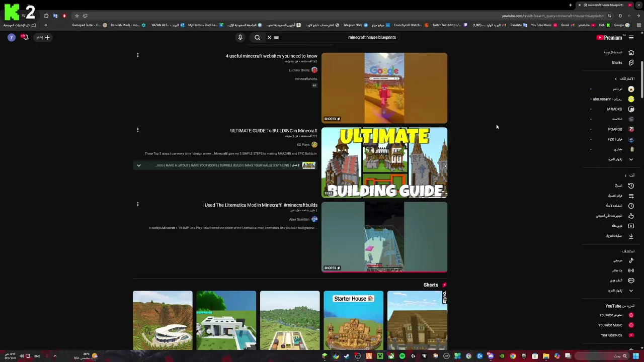Screen dimensions: 644x362
Task: Open Music note icon under Explore
Action: 631,260
